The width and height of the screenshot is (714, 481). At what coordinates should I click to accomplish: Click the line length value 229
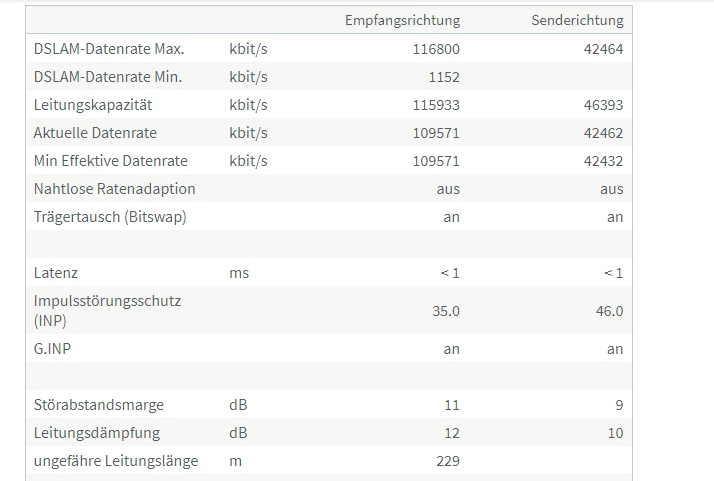pos(448,461)
